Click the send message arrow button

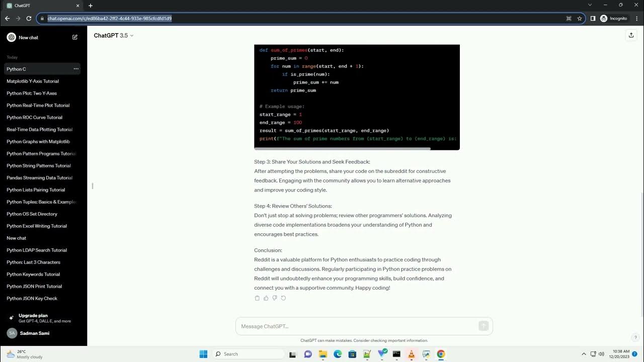[x=484, y=326]
